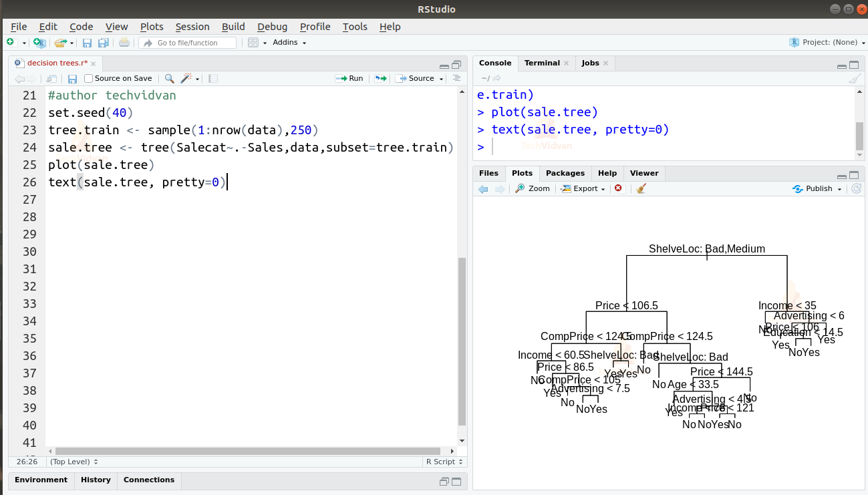Screen dimensions: 868x503
Task: Expand the Addins dropdown menu
Action: coord(289,43)
